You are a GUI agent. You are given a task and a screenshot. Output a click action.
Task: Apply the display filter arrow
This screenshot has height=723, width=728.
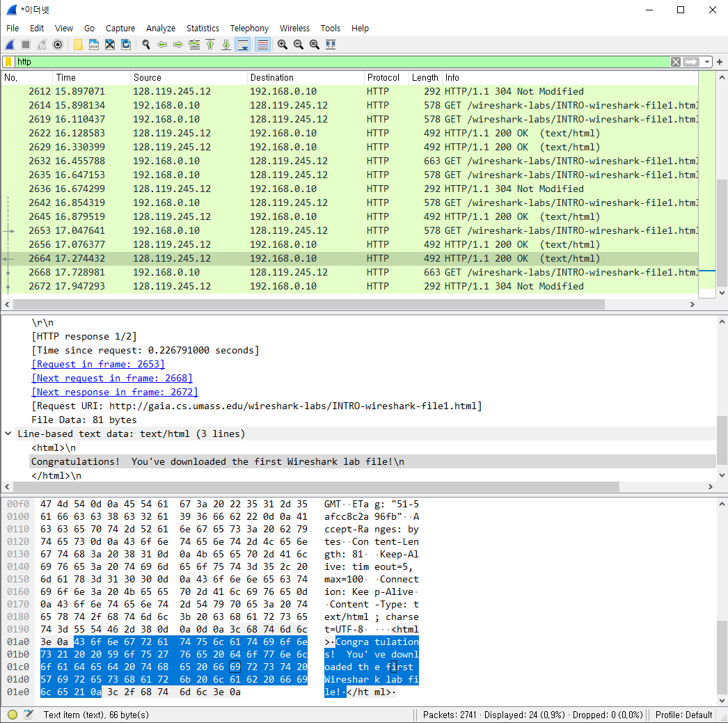(691, 62)
